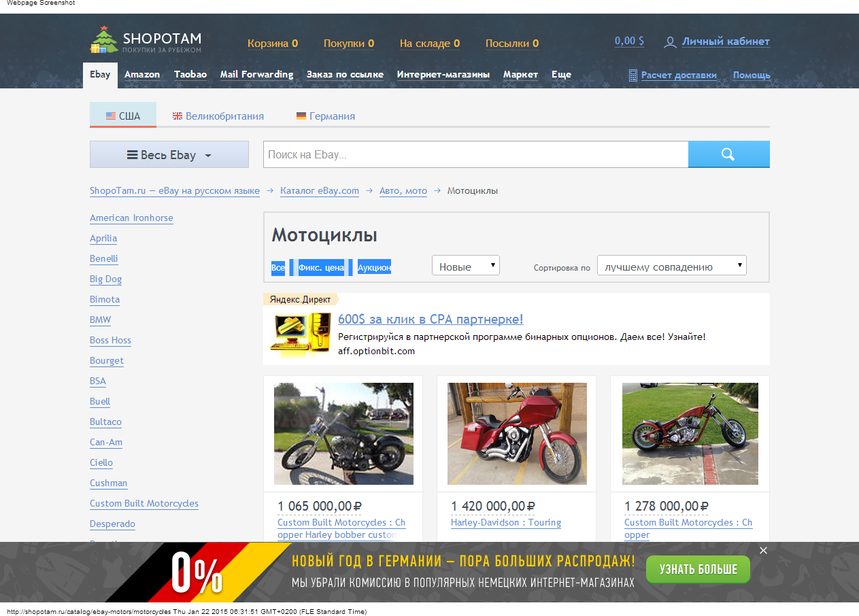Open the Маркет menu item
Image resolution: width=859 pixels, height=616 pixels.
pyautogui.click(x=520, y=75)
